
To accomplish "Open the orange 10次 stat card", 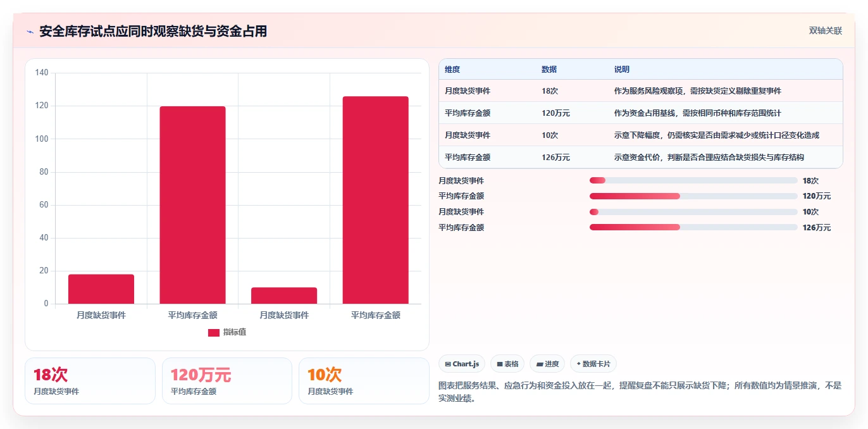I will [x=364, y=381].
